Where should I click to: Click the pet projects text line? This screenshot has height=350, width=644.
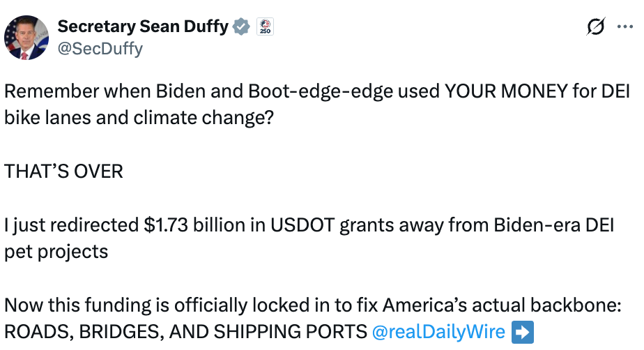coord(56,252)
